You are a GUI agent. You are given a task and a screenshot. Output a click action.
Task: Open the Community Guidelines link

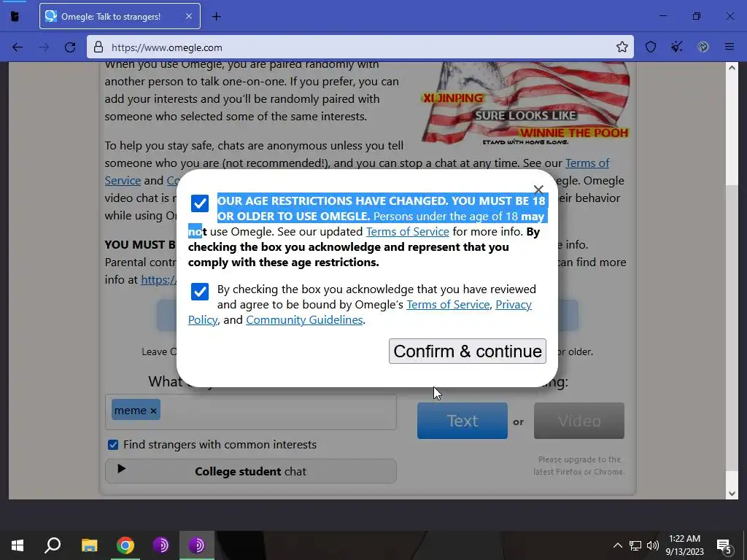click(x=304, y=319)
